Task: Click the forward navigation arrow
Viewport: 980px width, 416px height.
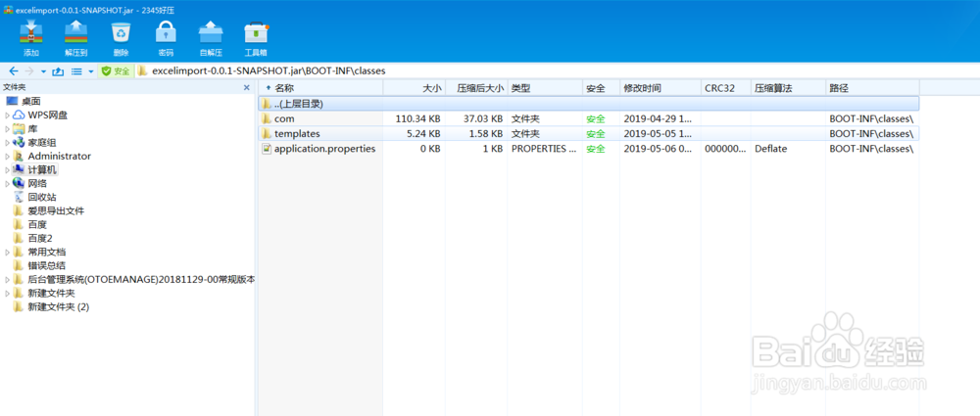Action: tap(29, 71)
